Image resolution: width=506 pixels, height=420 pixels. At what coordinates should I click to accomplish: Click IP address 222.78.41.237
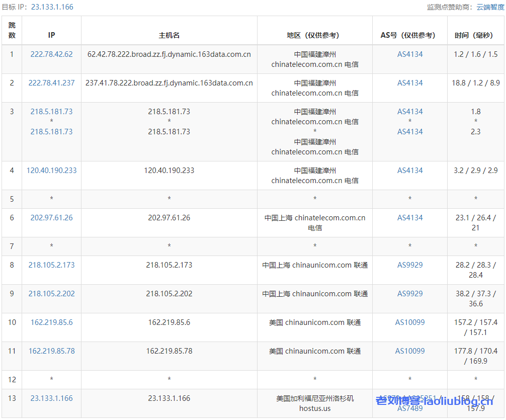(x=51, y=83)
